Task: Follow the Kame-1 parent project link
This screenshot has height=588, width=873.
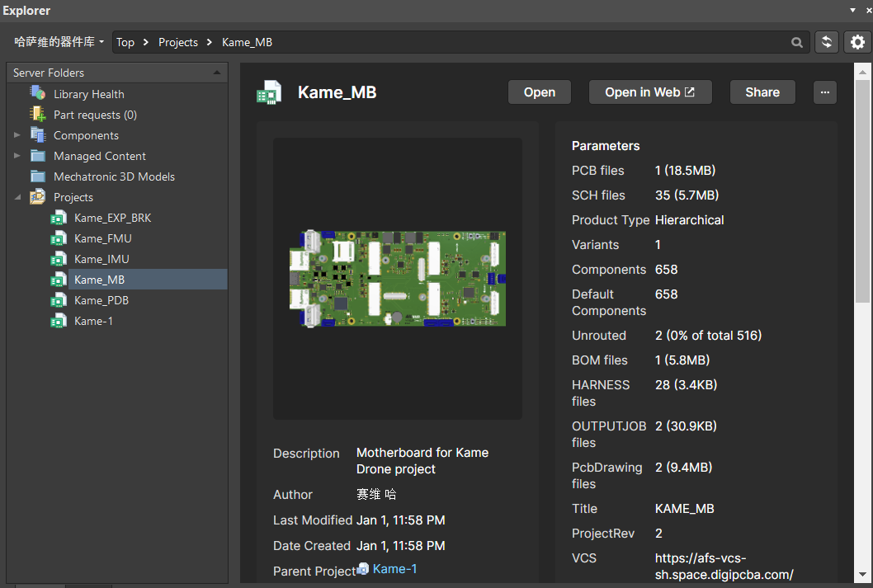Action: [x=394, y=569]
